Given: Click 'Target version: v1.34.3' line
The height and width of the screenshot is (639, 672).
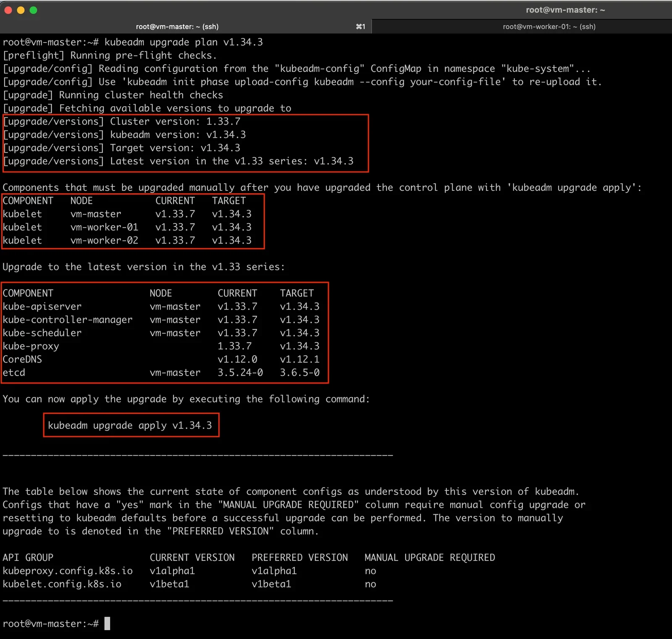Looking at the screenshot, I should (x=122, y=148).
